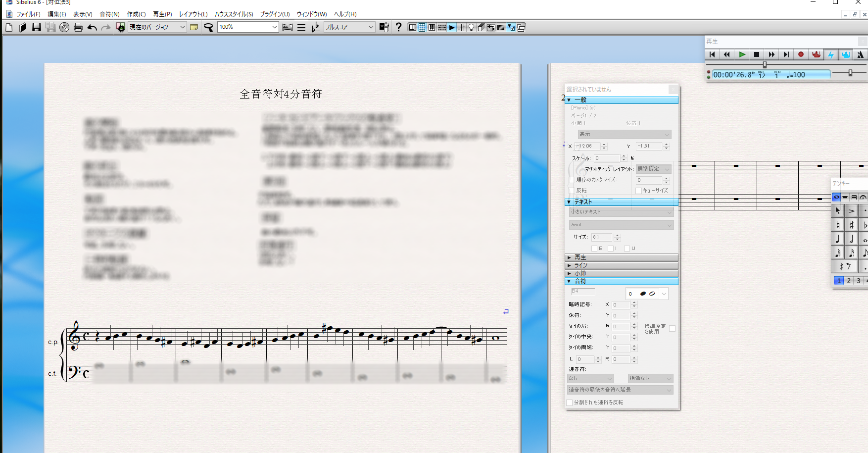Open the ファイル(F) menu
The height and width of the screenshot is (453, 868).
point(28,14)
